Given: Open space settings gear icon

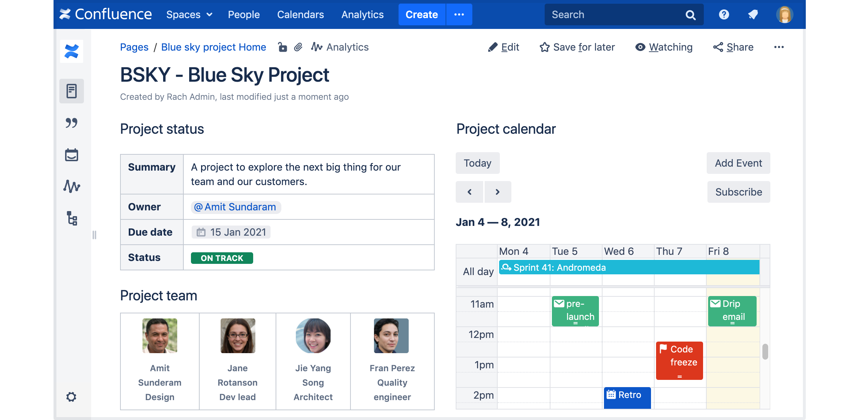Looking at the screenshot, I should pos(71,397).
